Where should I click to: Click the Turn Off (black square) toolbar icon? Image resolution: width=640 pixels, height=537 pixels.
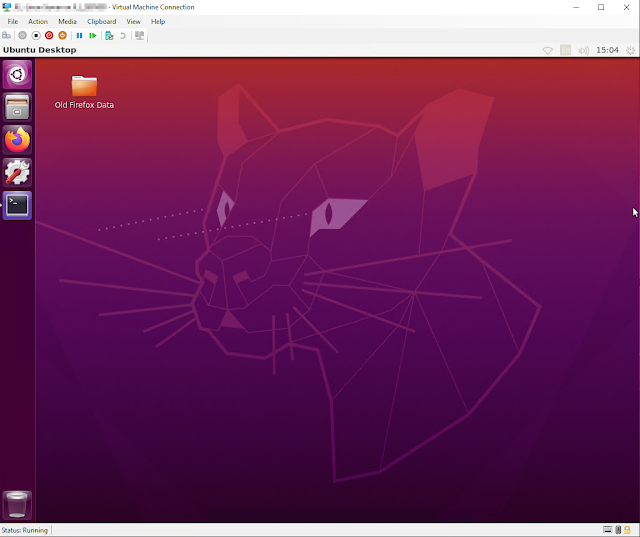[x=36, y=36]
